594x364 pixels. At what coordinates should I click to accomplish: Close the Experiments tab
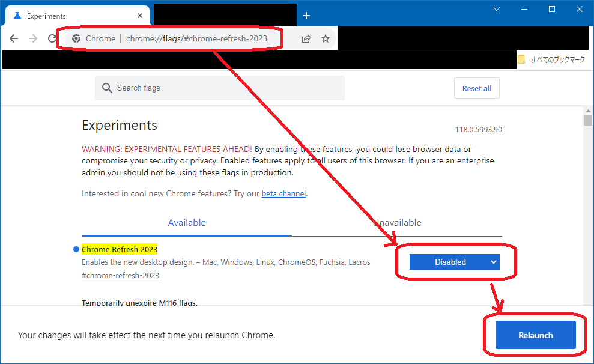point(140,16)
